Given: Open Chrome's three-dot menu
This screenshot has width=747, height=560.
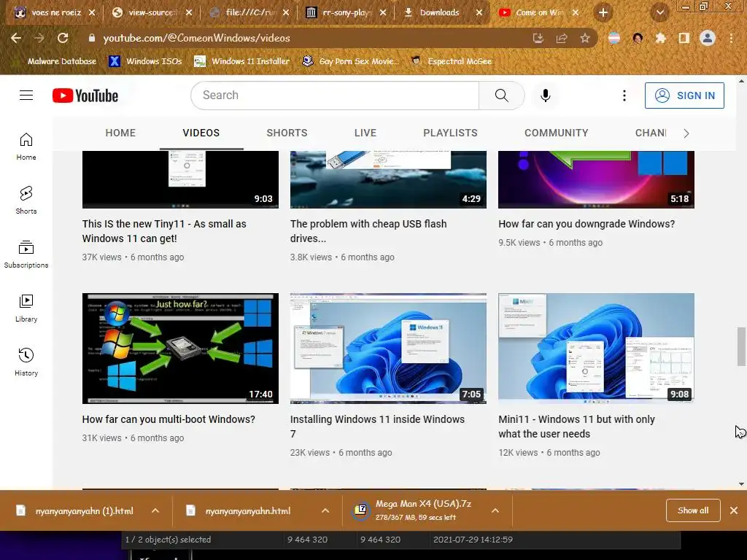Looking at the screenshot, I should pyautogui.click(x=731, y=38).
